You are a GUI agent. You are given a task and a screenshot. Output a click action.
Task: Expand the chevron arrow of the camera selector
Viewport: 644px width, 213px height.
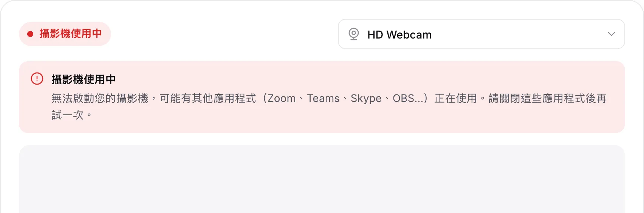click(611, 34)
